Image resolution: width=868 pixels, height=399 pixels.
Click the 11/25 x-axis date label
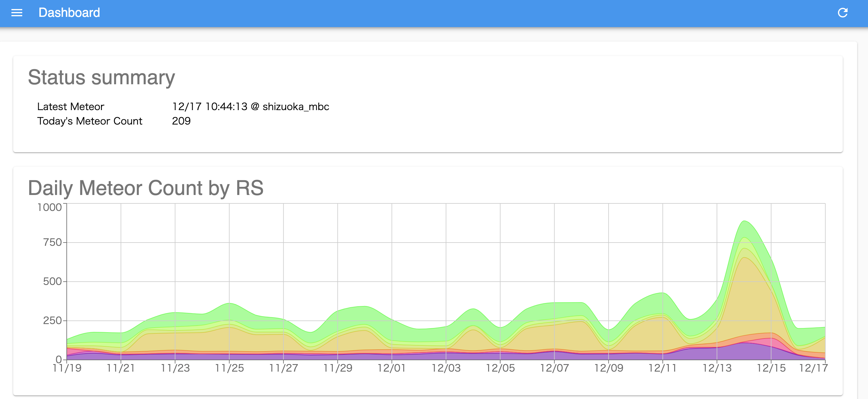click(229, 368)
